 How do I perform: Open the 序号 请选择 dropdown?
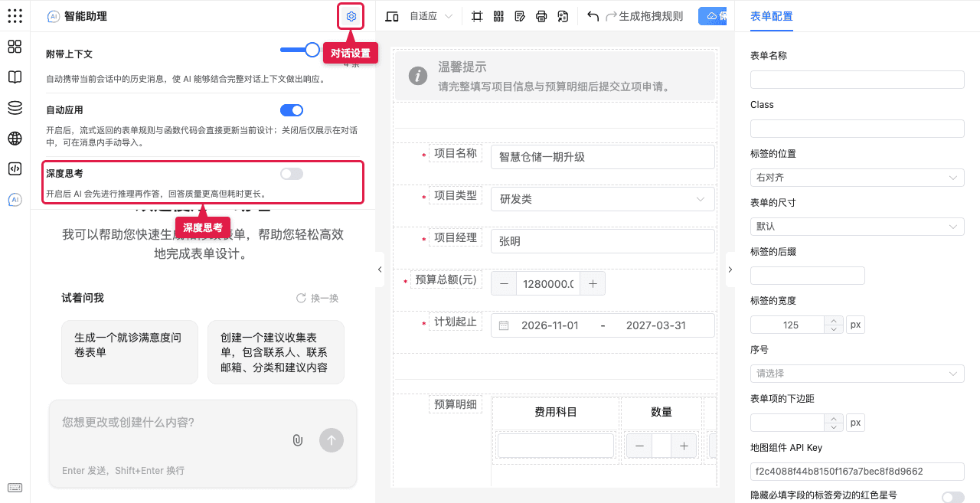857,374
